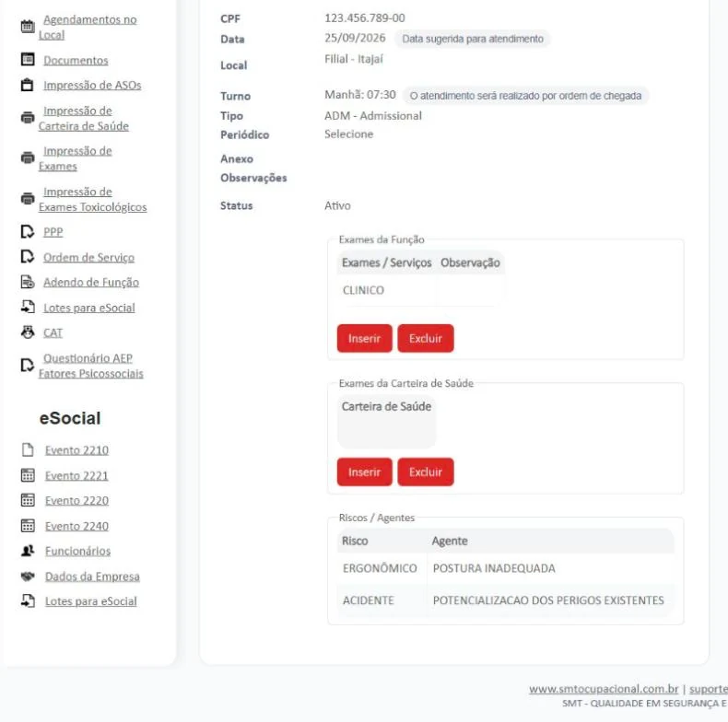Image resolution: width=728 pixels, height=722 pixels.
Task: Click the page icon beside Evento 2210
Action: coord(28,449)
